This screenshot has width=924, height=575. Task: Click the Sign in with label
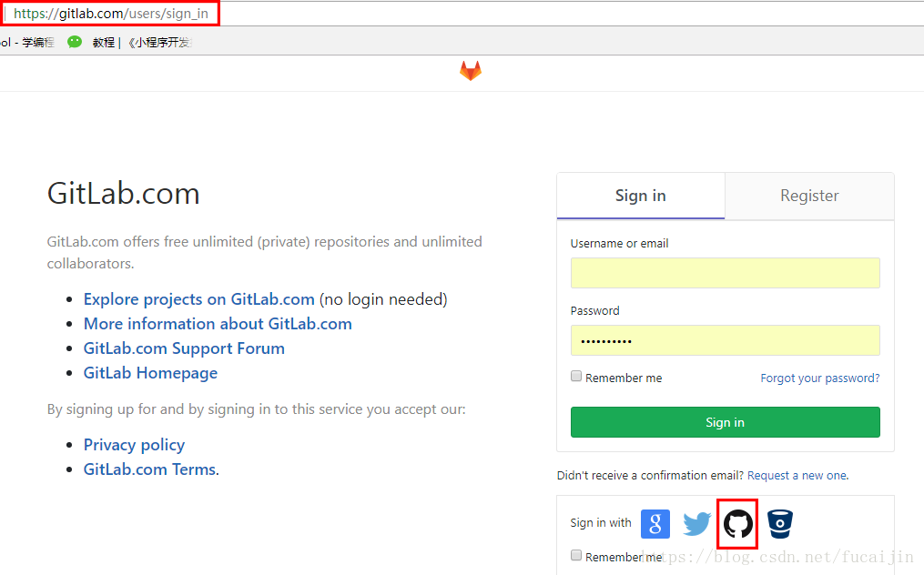(x=601, y=522)
